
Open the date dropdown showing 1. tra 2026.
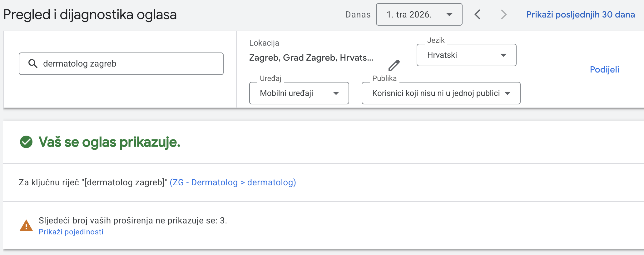[x=419, y=14]
